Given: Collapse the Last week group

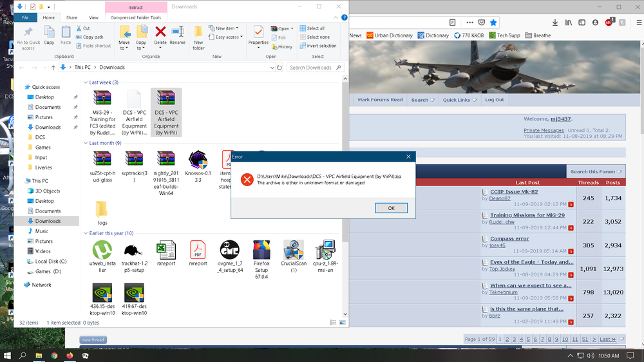Looking at the screenshot, I should point(86,82).
